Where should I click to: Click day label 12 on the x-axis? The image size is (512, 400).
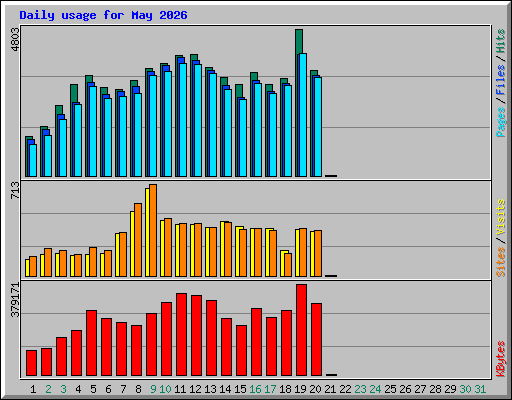pos(195,389)
